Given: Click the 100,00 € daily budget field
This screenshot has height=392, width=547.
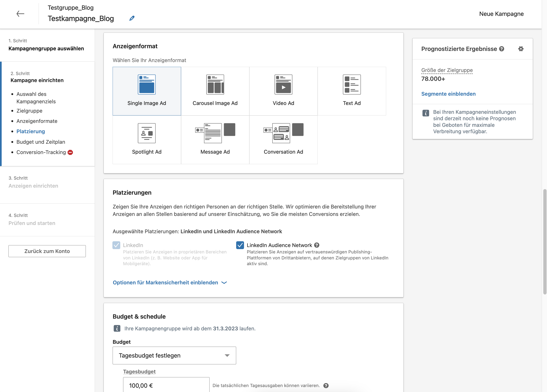Looking at the screenshot, I should (166, 385).
